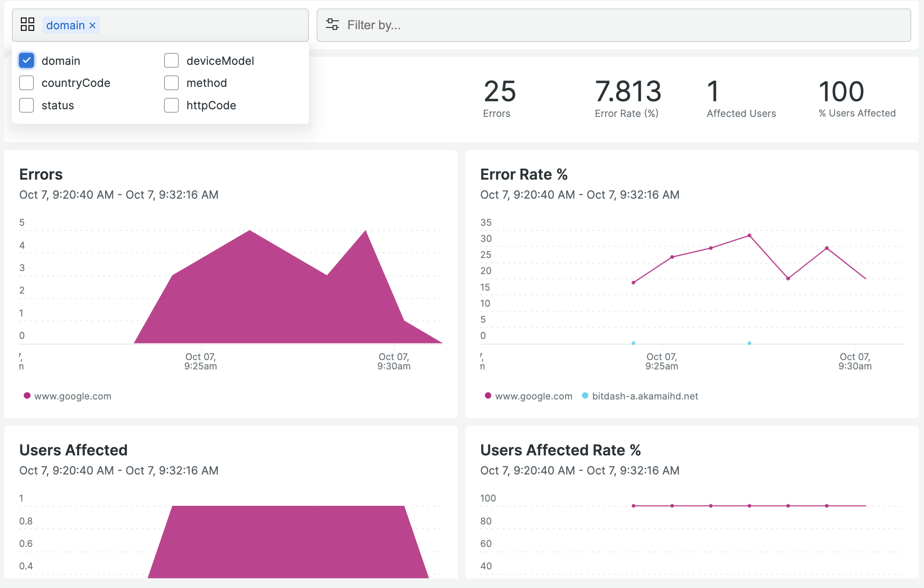Toggle bitdash-a.akamaihd.net legend entry
Image resolution: width=924 pixels, height=588 pixels.
(640, 396)
